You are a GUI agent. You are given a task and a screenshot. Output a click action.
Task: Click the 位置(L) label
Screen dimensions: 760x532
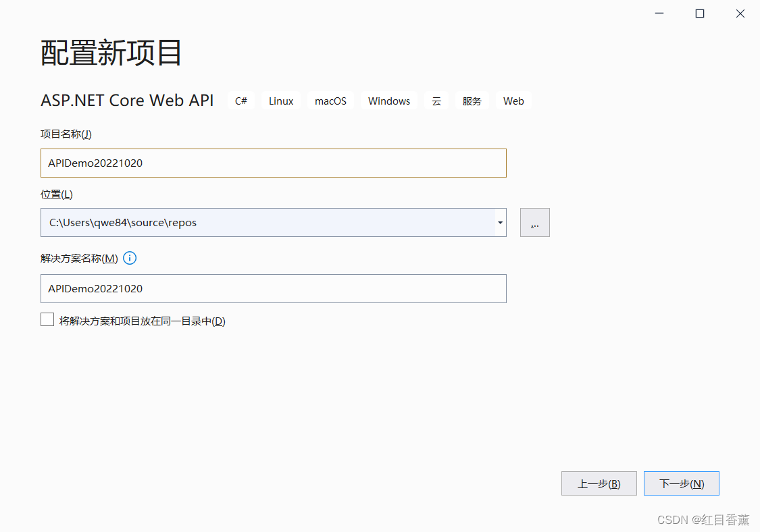pyautogui.click(x=57, y=194)
